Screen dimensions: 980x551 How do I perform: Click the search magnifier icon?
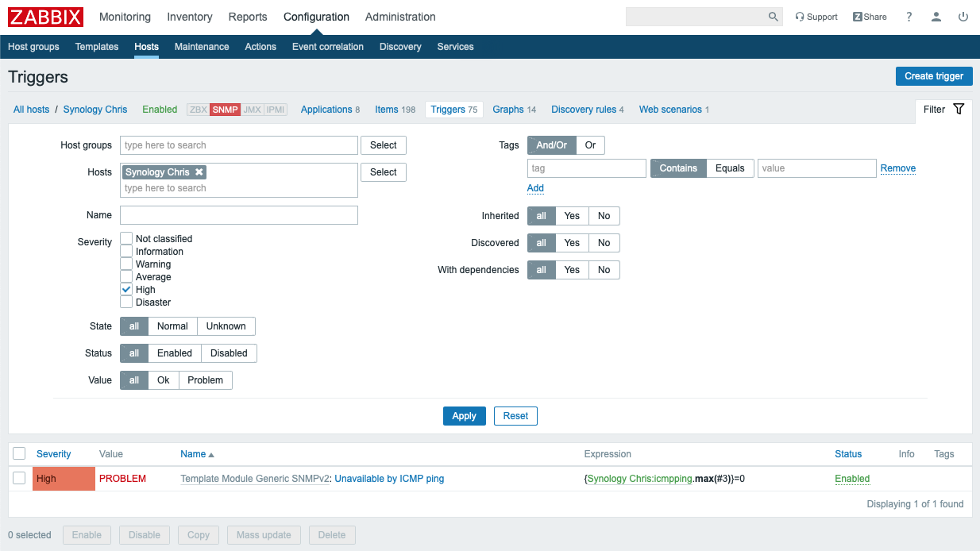tap(774, 17)
